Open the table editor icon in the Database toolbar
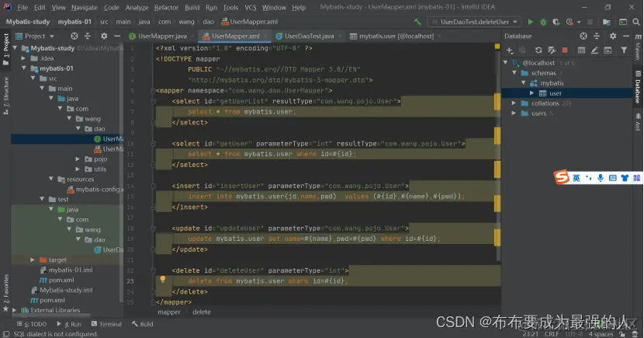 click(x=581, y=51)
